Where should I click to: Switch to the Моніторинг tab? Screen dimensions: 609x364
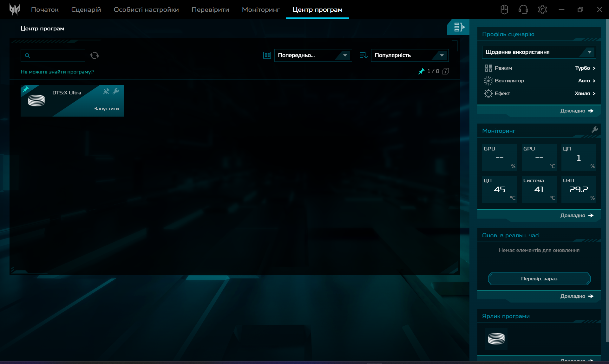[x=261, y=10]
